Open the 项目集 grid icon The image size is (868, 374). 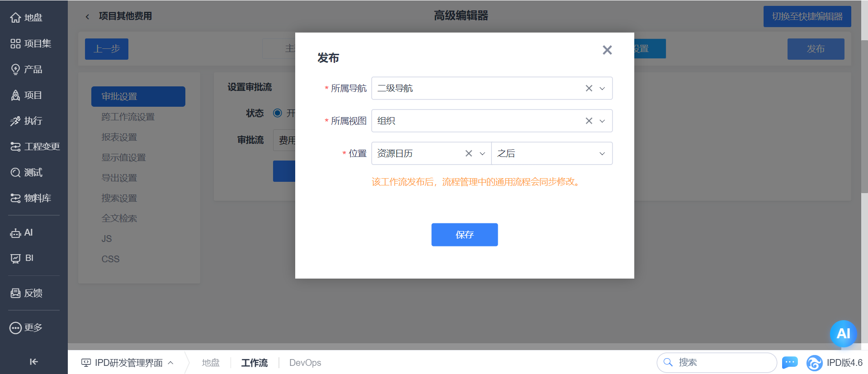point(16,43)
